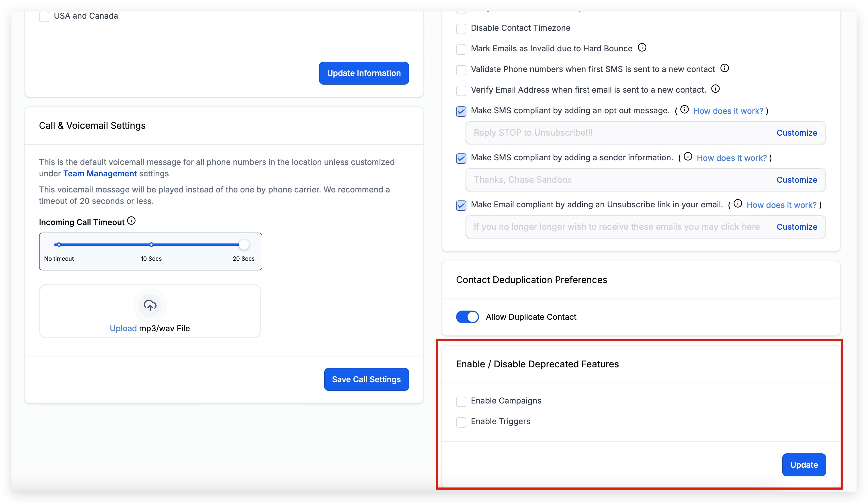Click info icon for Email Unsubscribe link
This screenshot has height=503, width=868.
click(x=738, y=204)
